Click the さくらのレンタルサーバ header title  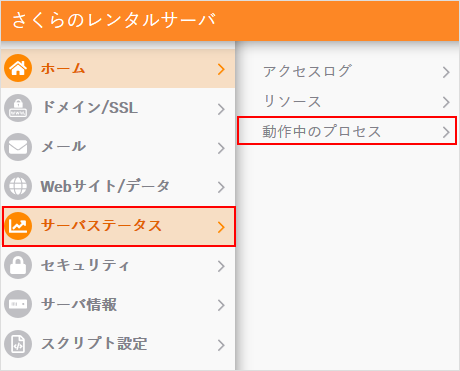(x=114, y=20)
